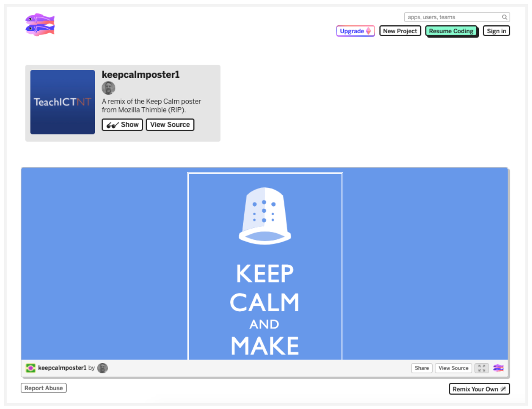
Task: Click the Show button with sunglasses icon
Action: [122, 125]
